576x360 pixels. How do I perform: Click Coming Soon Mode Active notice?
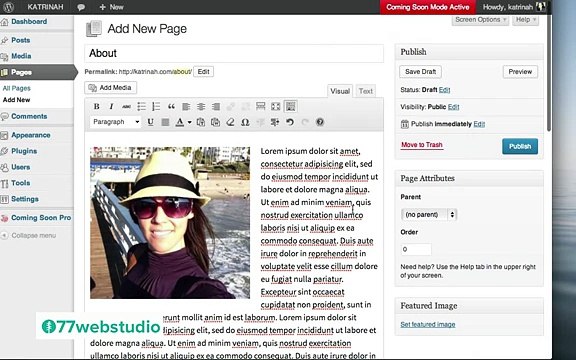[427, 7]
